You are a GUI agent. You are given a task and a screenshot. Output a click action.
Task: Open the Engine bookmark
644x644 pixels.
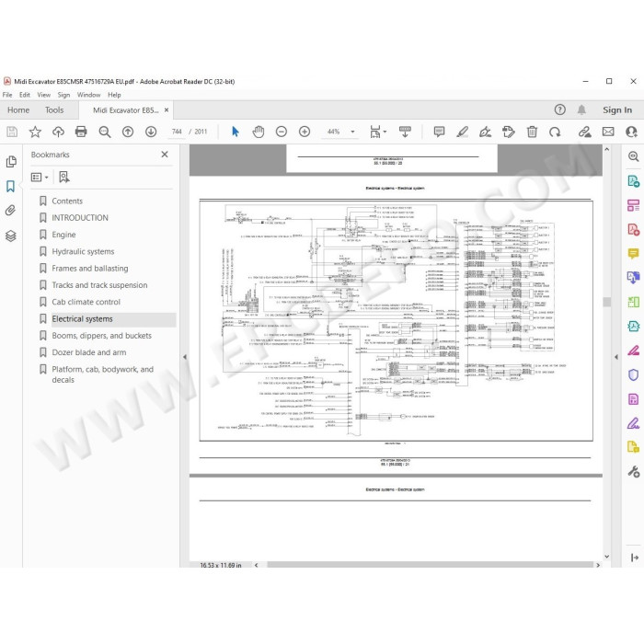point(63,235)
